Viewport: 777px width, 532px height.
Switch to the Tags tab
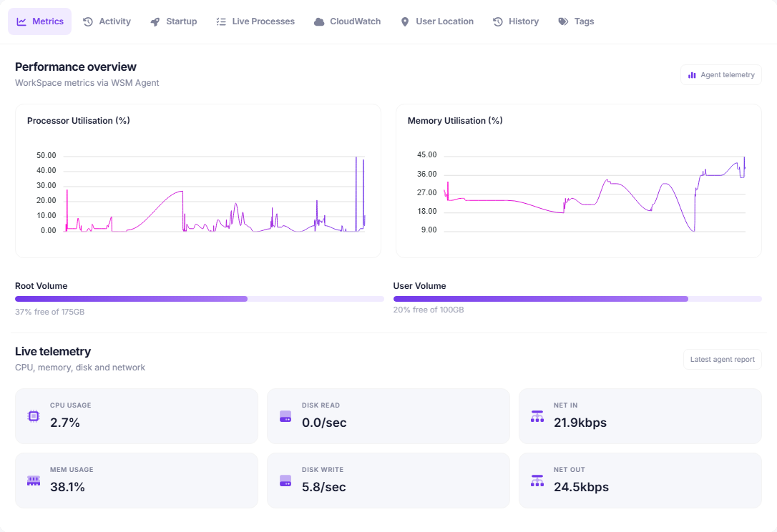(576, 21)
